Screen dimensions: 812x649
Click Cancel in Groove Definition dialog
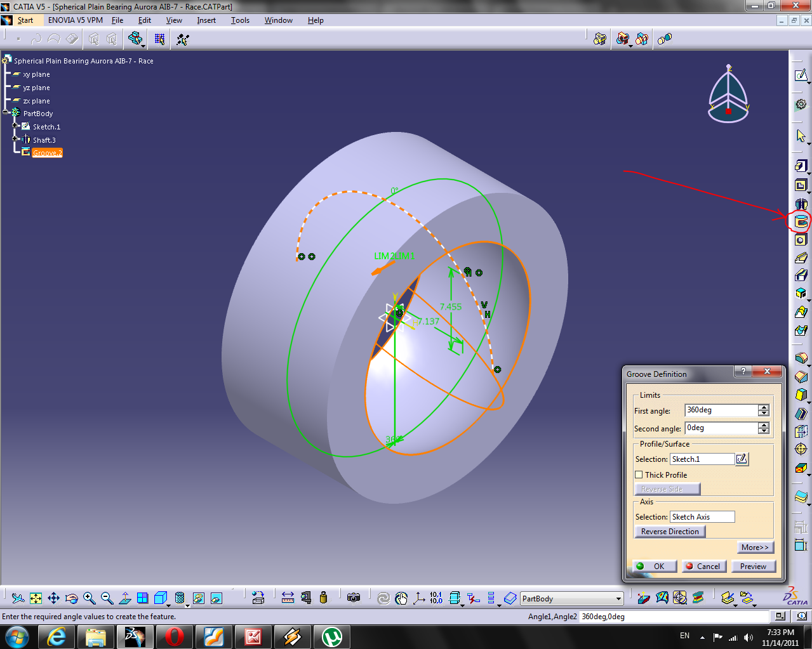(703, 567)
